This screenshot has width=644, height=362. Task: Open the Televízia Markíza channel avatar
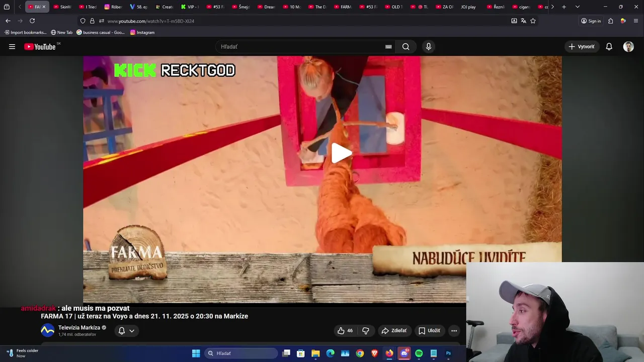47,330
